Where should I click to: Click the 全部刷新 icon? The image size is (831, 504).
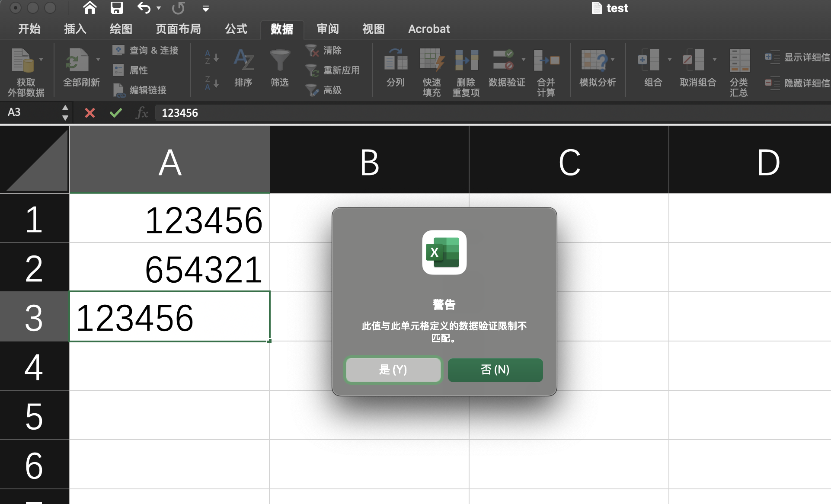pyautogui.click(x=77, y=60)
